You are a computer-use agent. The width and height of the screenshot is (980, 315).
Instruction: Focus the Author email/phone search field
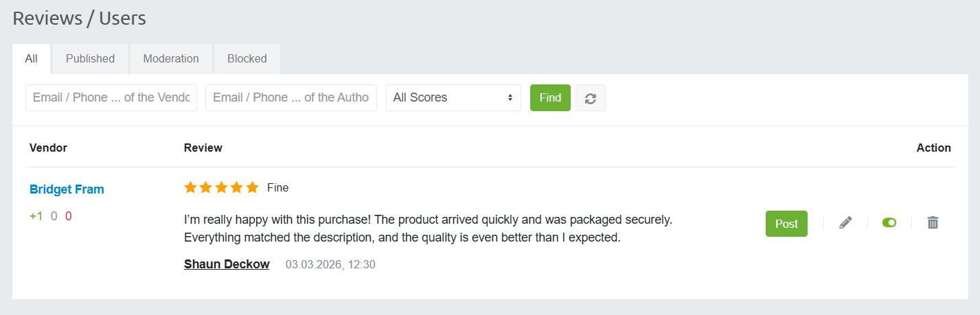coord(291,97)
